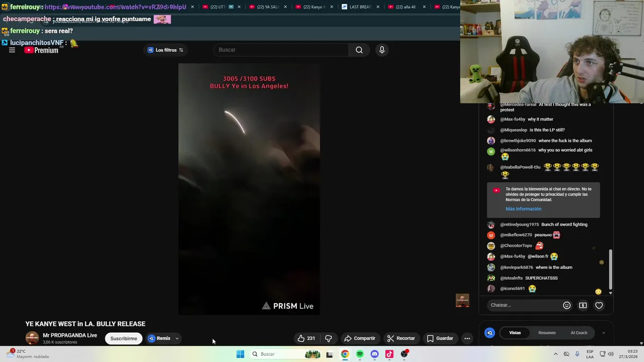The width and height of the screenshot is (644, 362).
Task: Click the channel watermark thumbnail near player
Action: 462,300
